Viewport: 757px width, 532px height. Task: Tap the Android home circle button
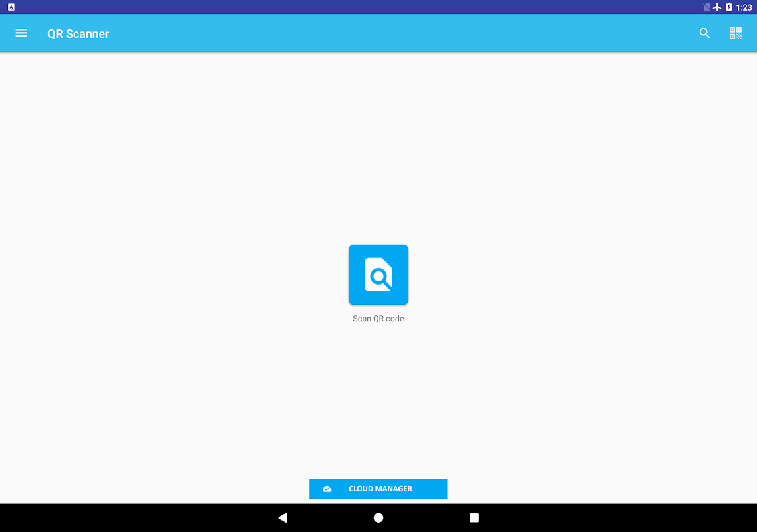click(x=378, y=517)
